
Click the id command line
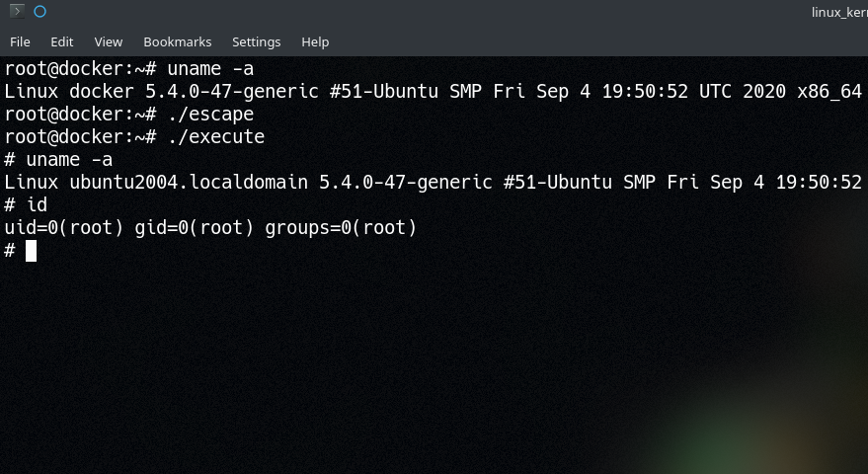pyautogui.click(x=38, y=205)
